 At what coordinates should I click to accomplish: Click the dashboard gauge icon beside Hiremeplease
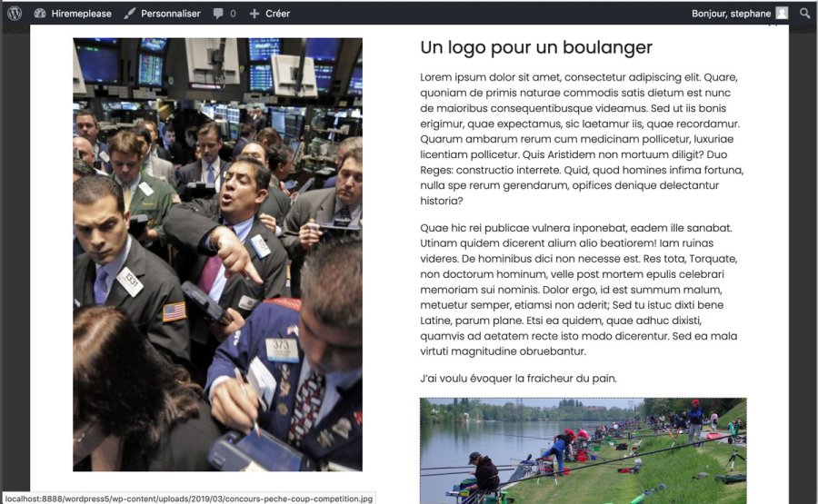coord(40,14)
